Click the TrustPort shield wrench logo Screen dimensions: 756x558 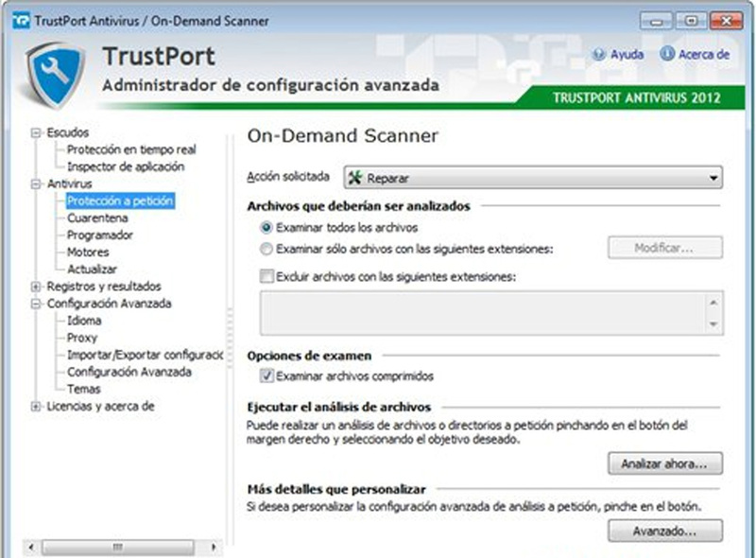coord(56,75)
